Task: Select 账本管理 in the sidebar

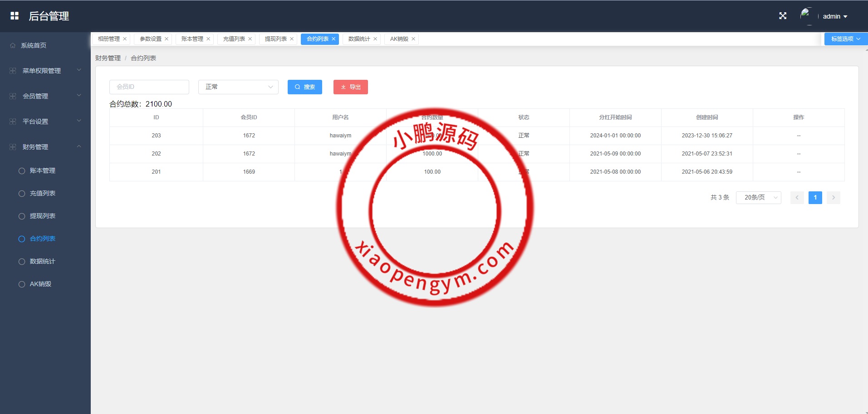Action: pyautogui.click(x=43, y=171)
